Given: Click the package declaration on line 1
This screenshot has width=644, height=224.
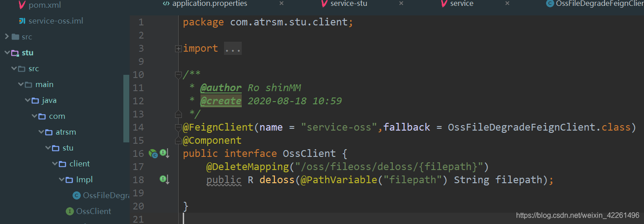Looking at the screenshot, I should [268, 22].
